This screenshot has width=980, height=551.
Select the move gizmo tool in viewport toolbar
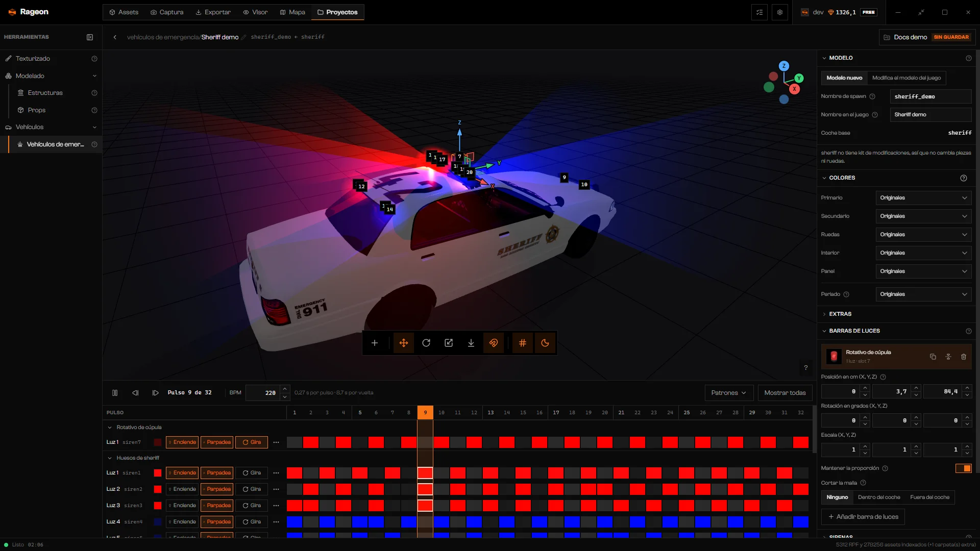(403, 343)
